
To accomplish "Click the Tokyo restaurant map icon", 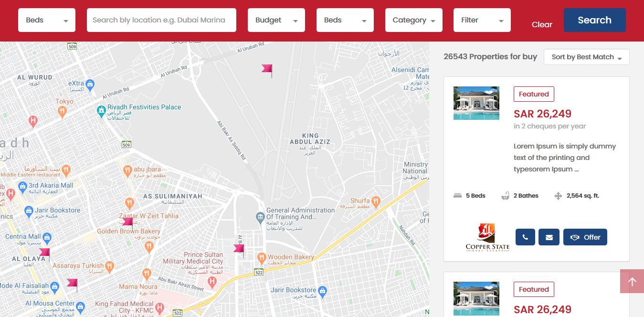I will 62,113.
